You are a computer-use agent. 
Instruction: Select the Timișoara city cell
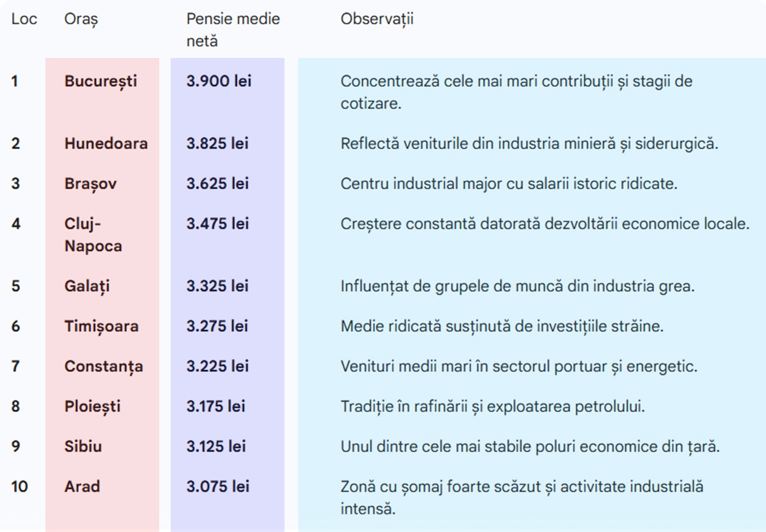coord(101,326)
